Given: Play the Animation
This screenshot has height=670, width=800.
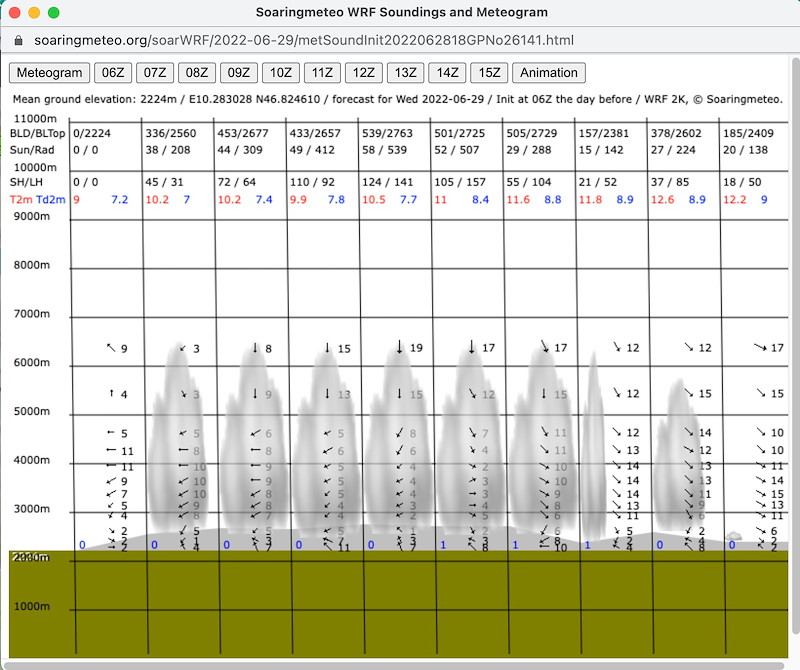Looking at the screenshot, I should tap(548, 73).
